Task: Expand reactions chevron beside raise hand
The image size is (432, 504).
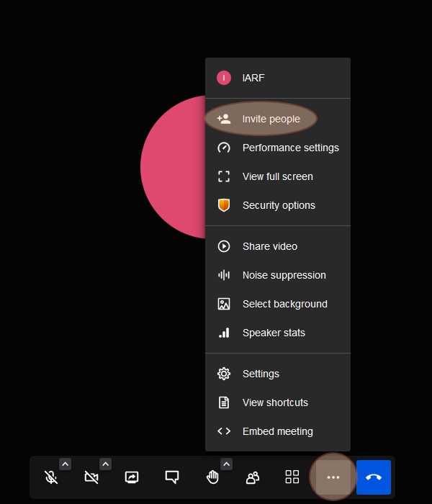Action: click(x=226, y=464)
